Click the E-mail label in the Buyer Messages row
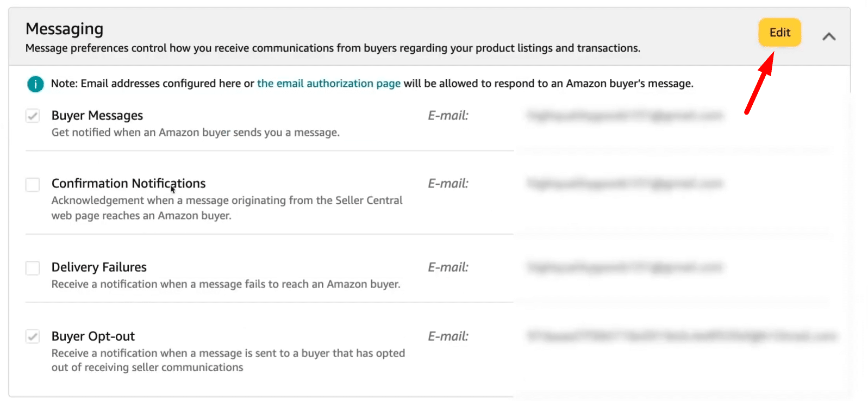868x401 pixels. tap(448, 115)
